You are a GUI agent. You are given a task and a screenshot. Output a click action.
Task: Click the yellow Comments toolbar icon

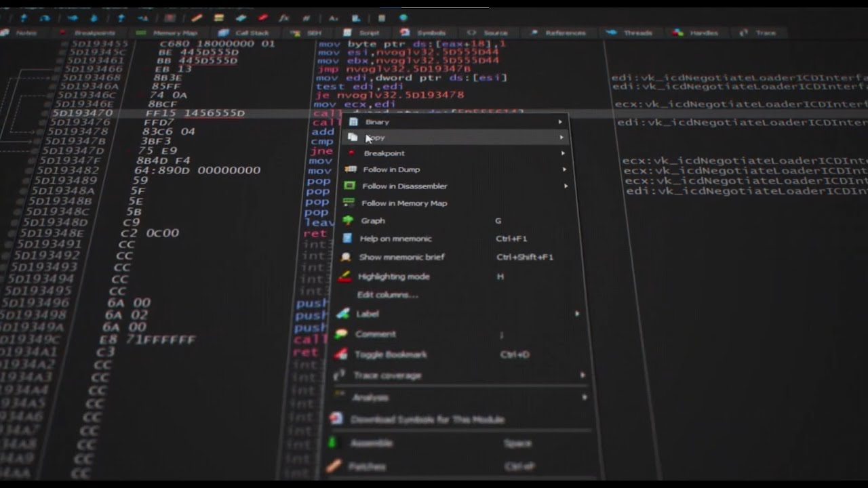219,18
